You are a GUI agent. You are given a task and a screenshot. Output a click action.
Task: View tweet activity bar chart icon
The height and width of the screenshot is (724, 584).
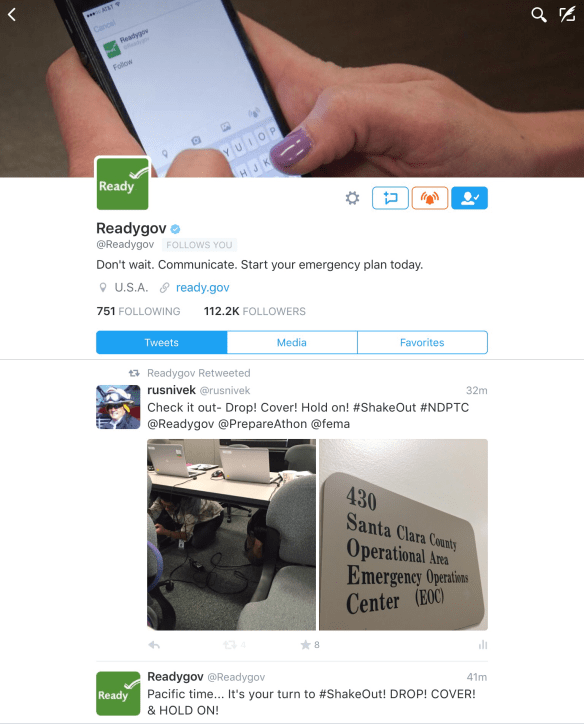pyautogui.click(x=483, y=645)
